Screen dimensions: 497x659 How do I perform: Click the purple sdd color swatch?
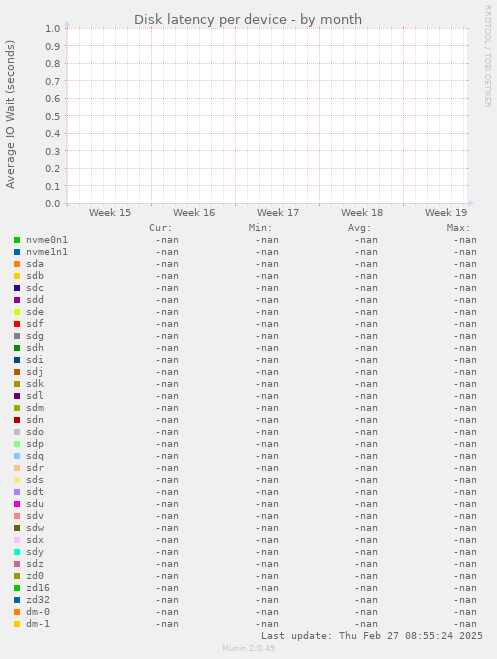pyautogui.click(x=17, y=300)
